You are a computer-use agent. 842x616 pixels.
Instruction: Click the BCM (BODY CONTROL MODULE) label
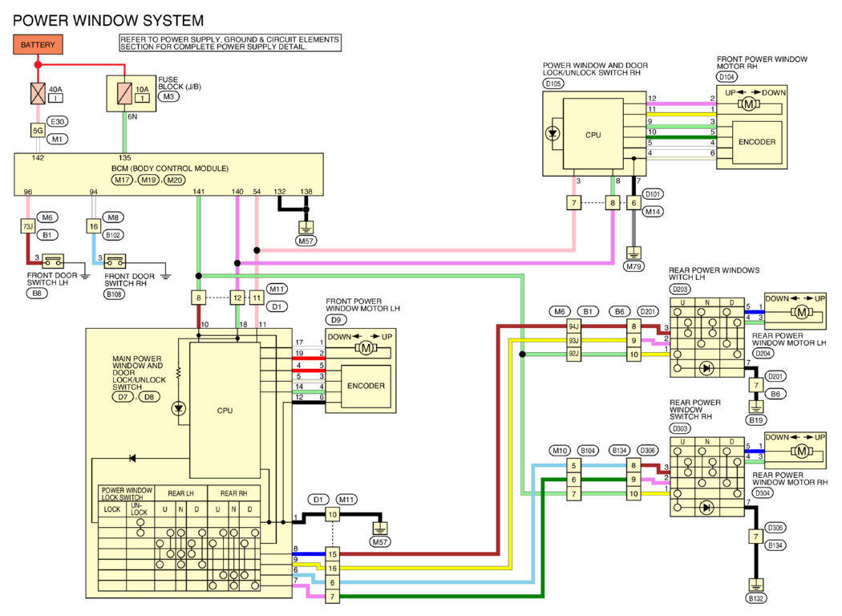[170, 168]
